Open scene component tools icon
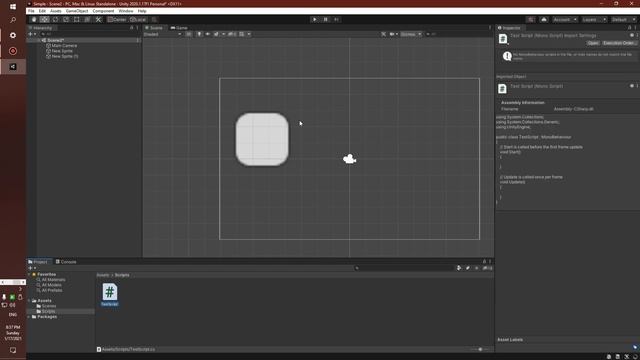The height and width of the screenshot is (360, 640). click(x=383, y=34)
